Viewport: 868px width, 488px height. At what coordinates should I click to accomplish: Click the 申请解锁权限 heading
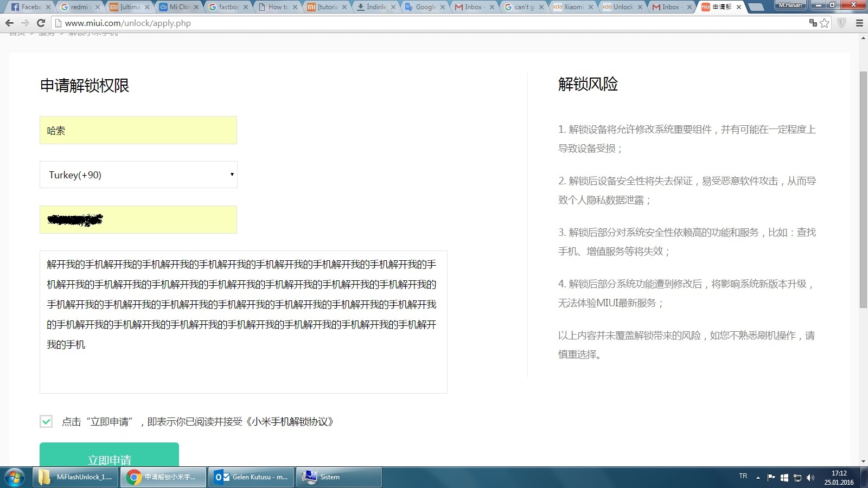[x=85, y=86]
